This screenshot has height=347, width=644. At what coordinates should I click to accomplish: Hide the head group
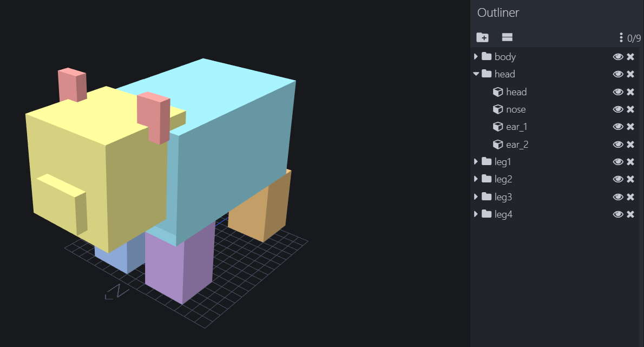pos(617,74)
